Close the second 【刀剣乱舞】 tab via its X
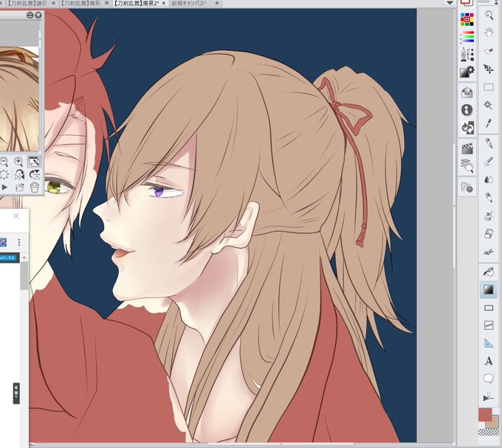Screen dimensions: 502x448 (107, 3)
